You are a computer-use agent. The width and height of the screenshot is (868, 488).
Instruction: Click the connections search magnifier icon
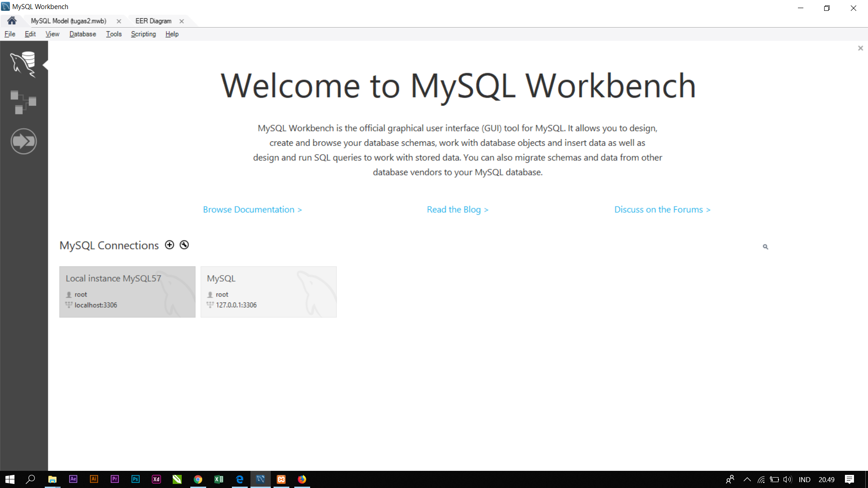765,247
